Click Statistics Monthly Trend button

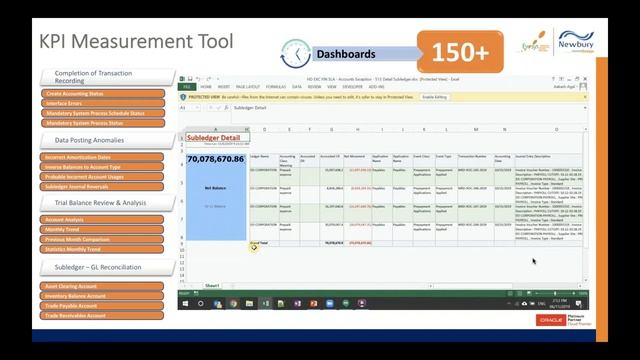pos(102,249)
